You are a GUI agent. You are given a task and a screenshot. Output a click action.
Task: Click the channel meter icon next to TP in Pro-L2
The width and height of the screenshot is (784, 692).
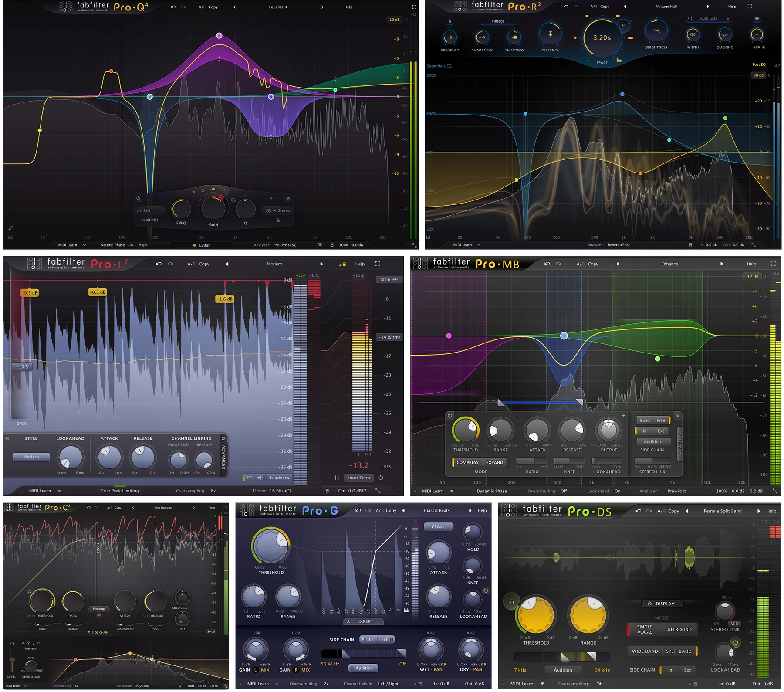[x=260, y=478]
